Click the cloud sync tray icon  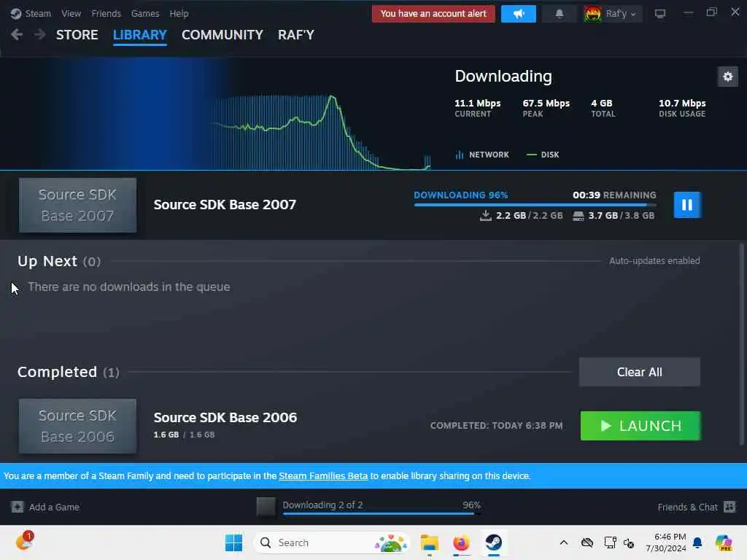(587, 542)
